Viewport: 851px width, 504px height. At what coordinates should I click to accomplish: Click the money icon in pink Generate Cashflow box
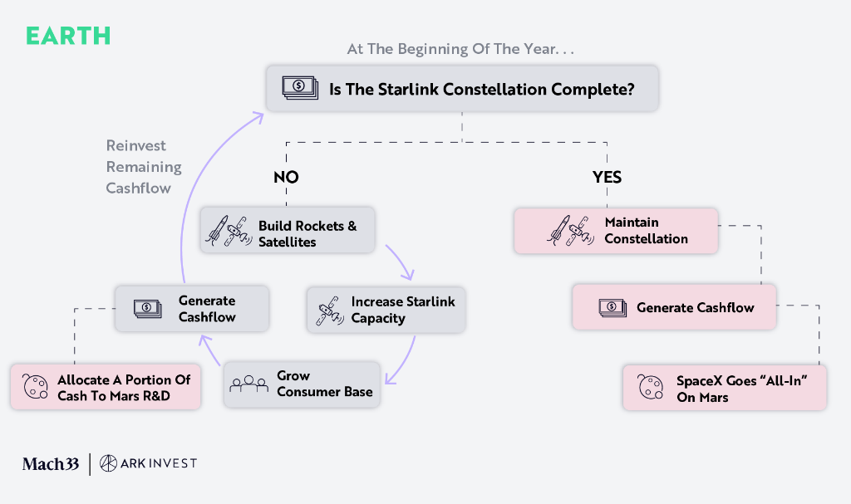coord(612,308)
